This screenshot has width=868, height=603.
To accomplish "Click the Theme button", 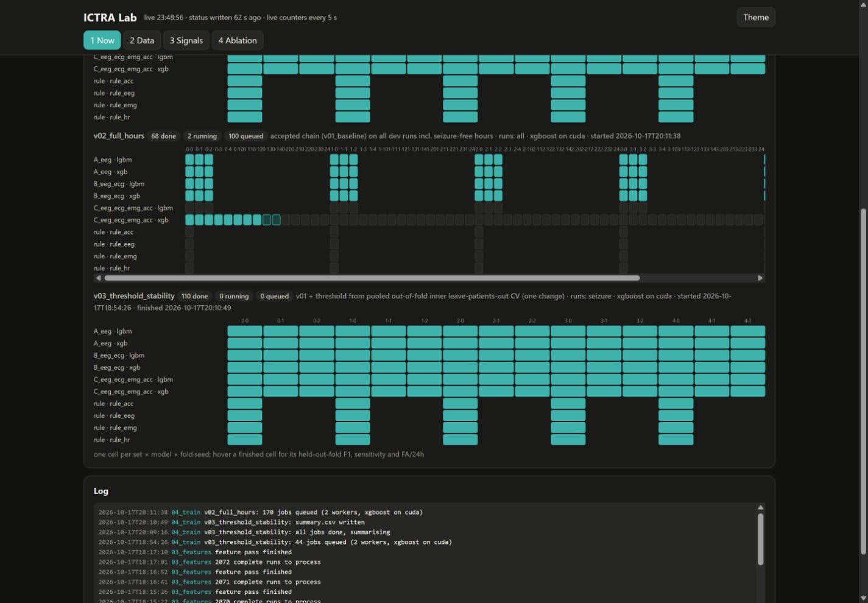I will (x=756, y=17).
